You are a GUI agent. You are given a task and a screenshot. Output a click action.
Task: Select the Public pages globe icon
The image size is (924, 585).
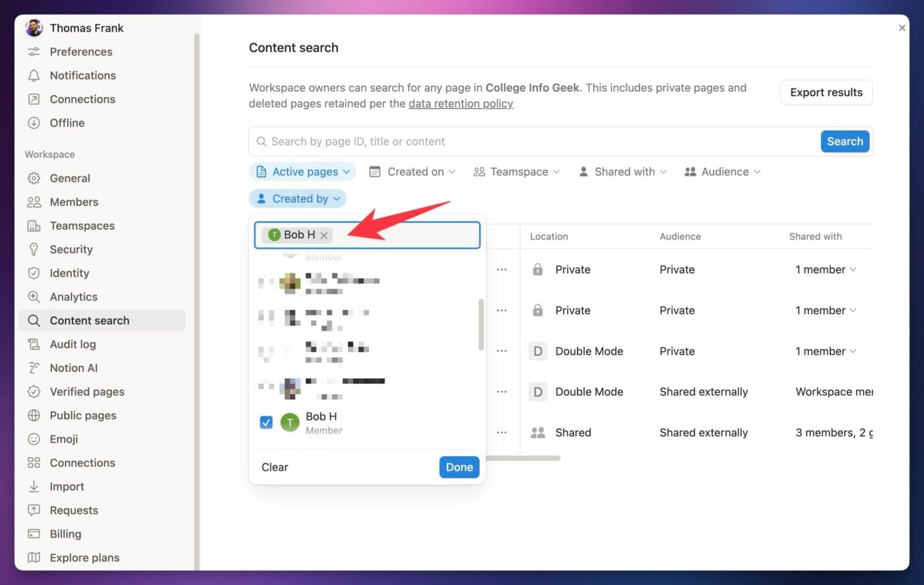pos(34,415)
